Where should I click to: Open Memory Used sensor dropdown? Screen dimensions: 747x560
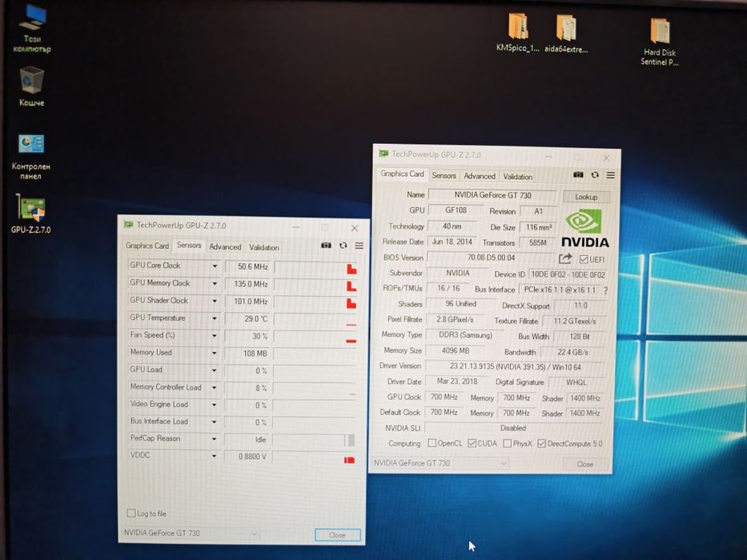pos(215,353)
